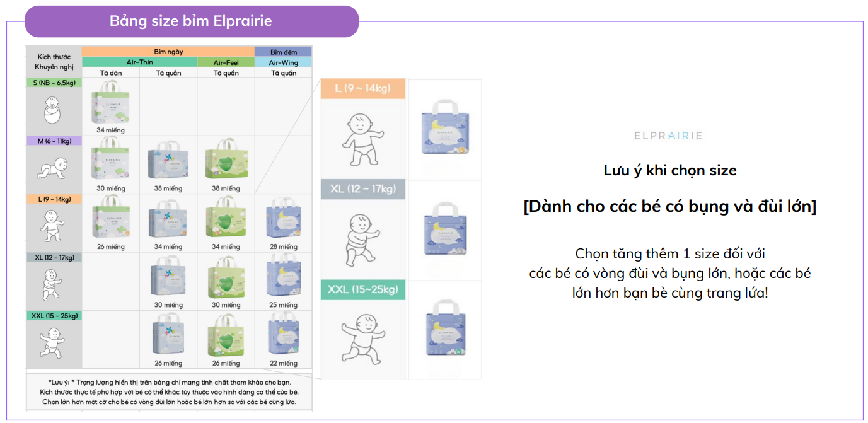Click the line 'các bé có vòng đùi và bụng lớn'

(669, 274)
